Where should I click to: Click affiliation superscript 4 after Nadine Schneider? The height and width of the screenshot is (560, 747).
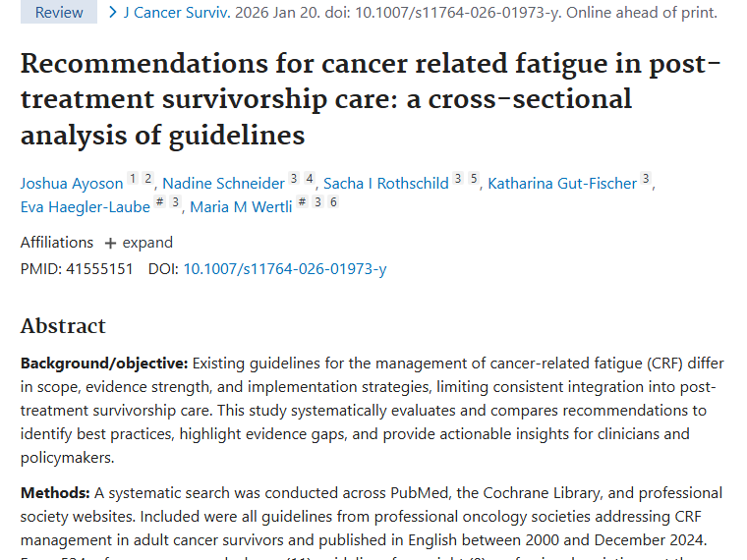310,179
